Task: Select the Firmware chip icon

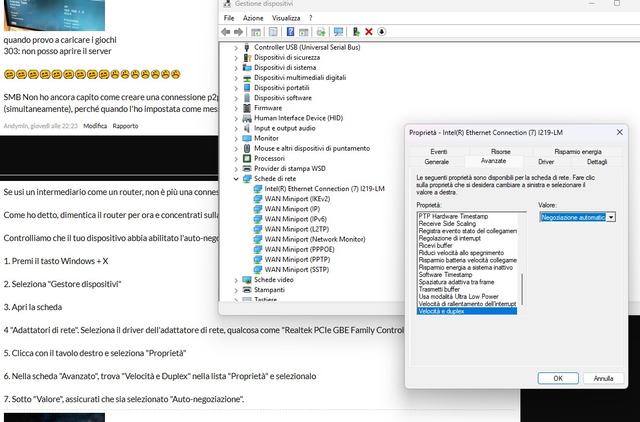Action: pos(247,108)
